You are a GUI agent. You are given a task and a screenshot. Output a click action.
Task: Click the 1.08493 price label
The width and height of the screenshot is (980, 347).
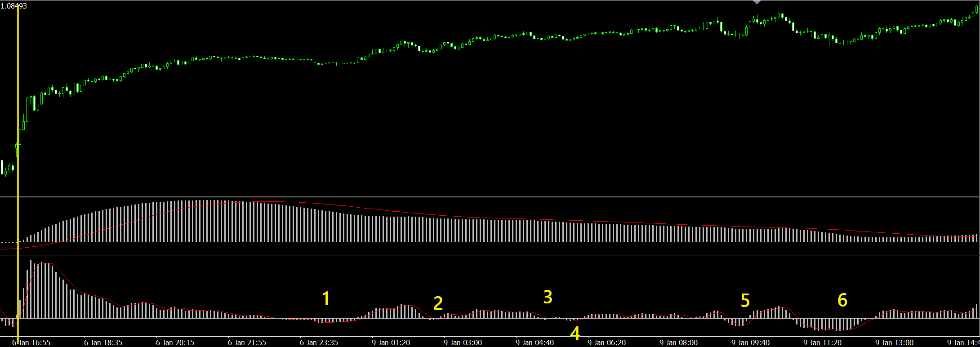point(14,6)
